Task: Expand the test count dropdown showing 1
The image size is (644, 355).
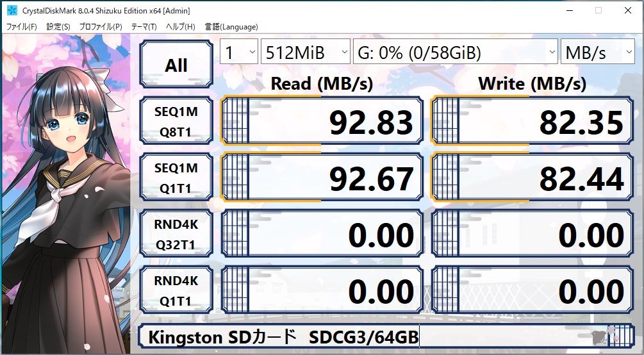Action: [x=239, y=52]
